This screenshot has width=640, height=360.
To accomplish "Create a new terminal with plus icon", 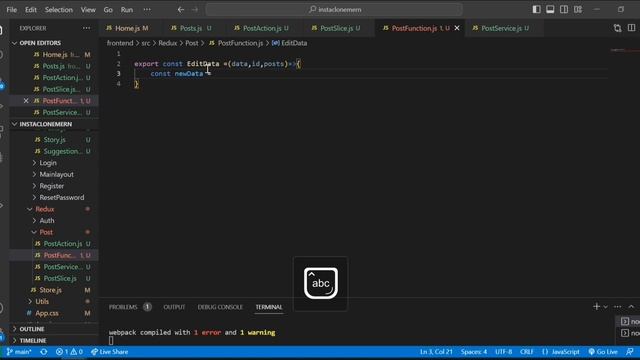I will [596, 307].
